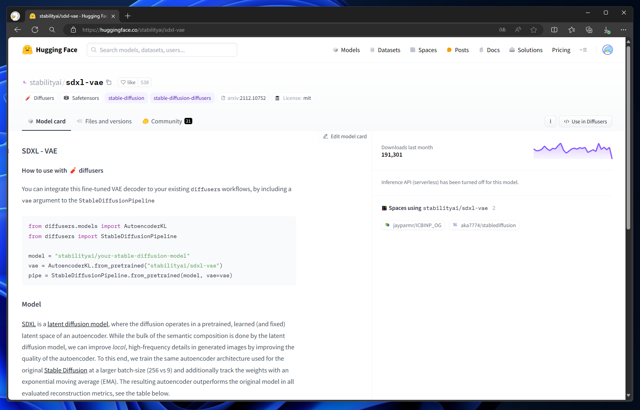640x410 pixels.
Task: Click the SDXL - VAE heading
Action: click(40, 151)
